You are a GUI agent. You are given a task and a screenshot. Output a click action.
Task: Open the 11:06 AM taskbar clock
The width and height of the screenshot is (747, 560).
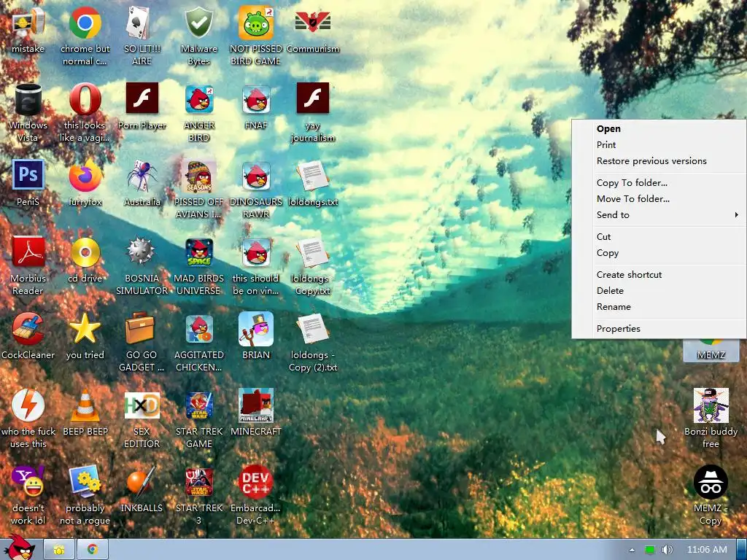(707, 550)
